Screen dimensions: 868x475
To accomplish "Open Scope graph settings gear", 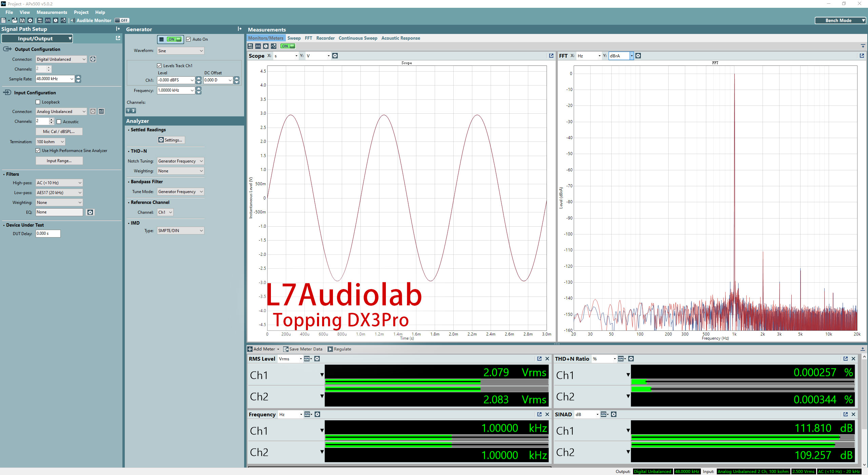I will (335, 56).
